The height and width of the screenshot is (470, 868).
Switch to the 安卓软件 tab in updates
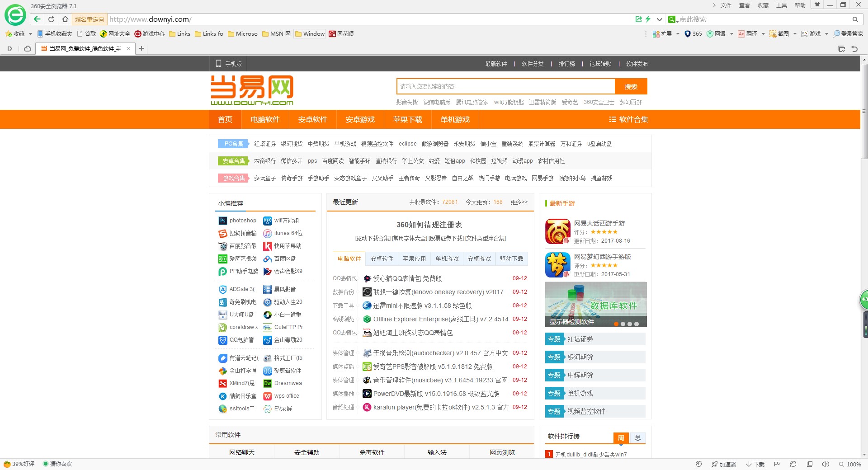tap(382, 258)
